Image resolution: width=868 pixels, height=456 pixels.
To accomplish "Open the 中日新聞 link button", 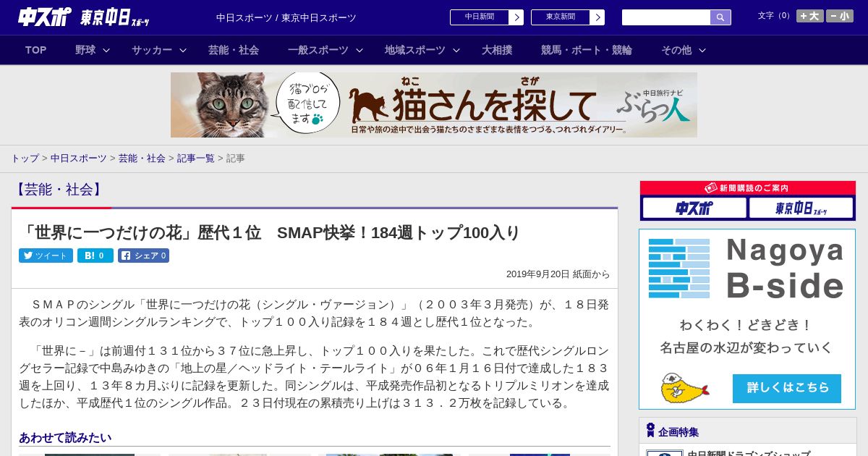I will pyautogui.click(x=479, y=17).
